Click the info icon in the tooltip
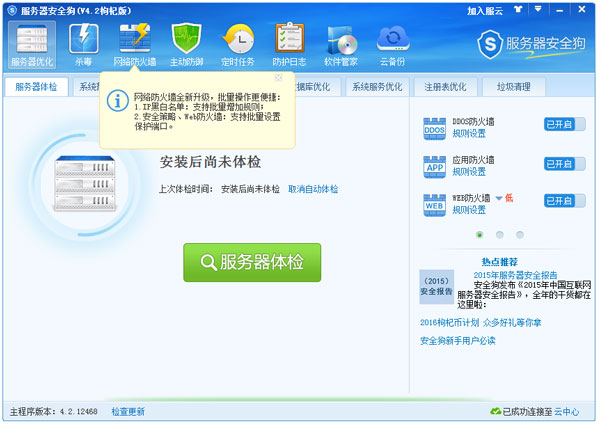The height and width of the screenshot is (425, 600). (117, 101)
